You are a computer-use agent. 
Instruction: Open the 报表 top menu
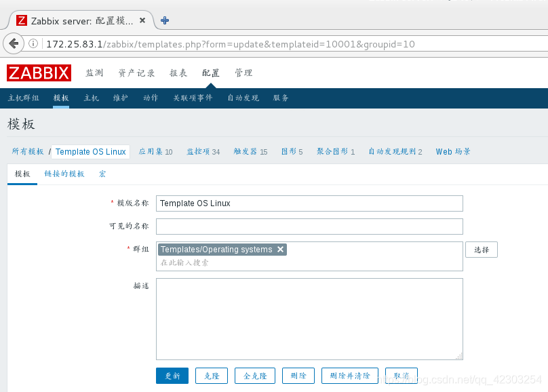click(x=178, y=73)
